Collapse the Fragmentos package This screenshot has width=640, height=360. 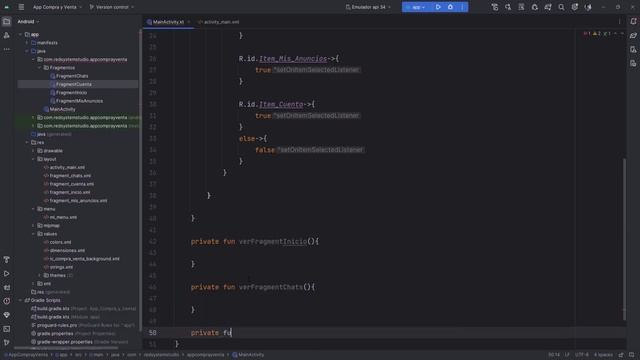pos(40,68)
